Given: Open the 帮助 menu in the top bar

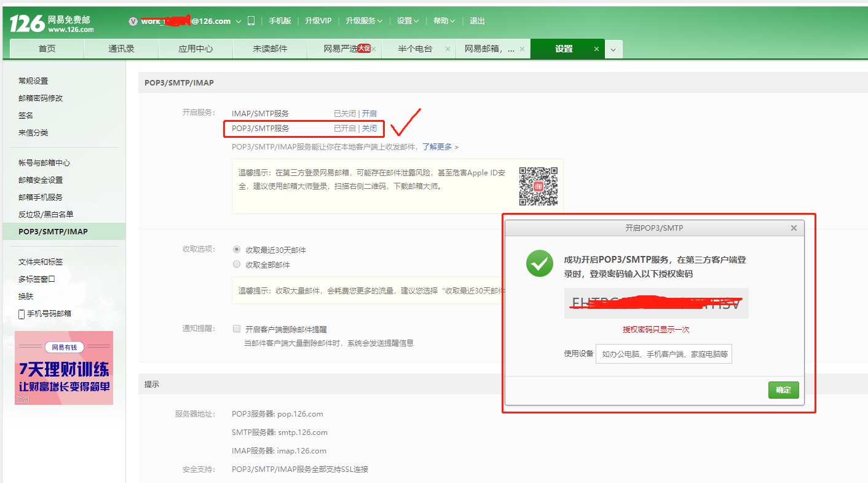Looking at the screenshot, I should [444, 20].
